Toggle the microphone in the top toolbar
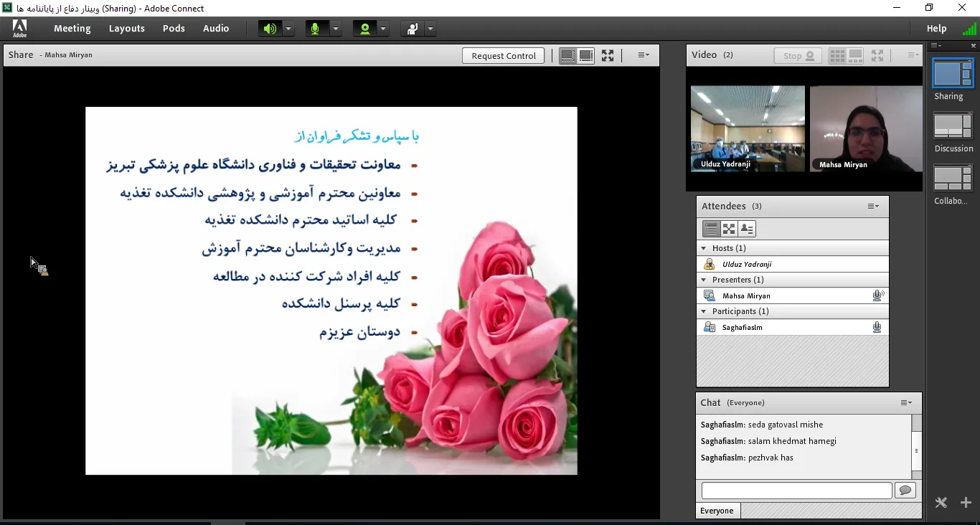 coord(315,29)
